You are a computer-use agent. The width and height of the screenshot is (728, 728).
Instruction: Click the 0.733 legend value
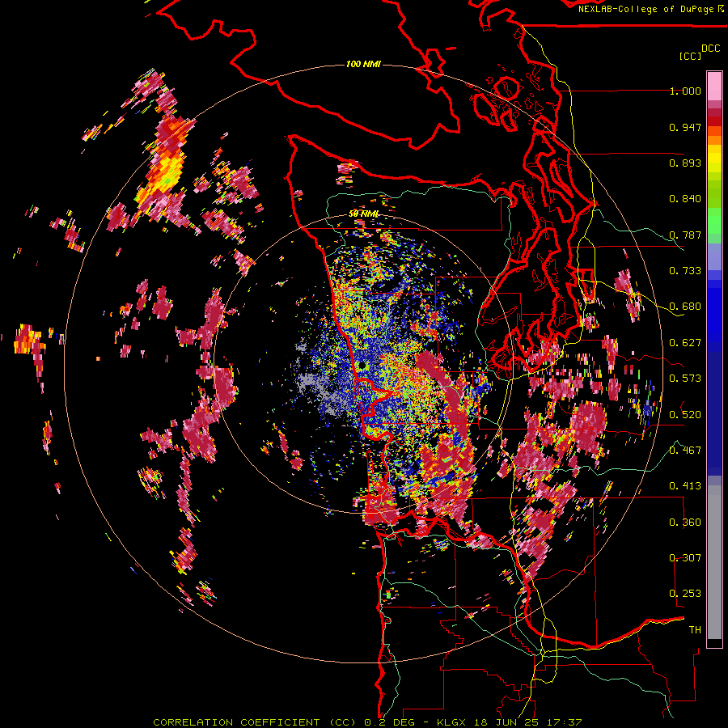click(685, 271)
